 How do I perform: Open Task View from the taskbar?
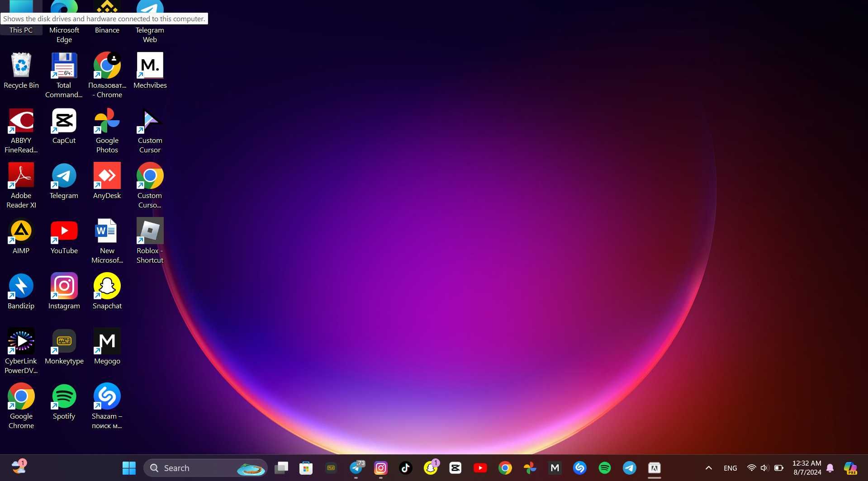coord(281,468)
